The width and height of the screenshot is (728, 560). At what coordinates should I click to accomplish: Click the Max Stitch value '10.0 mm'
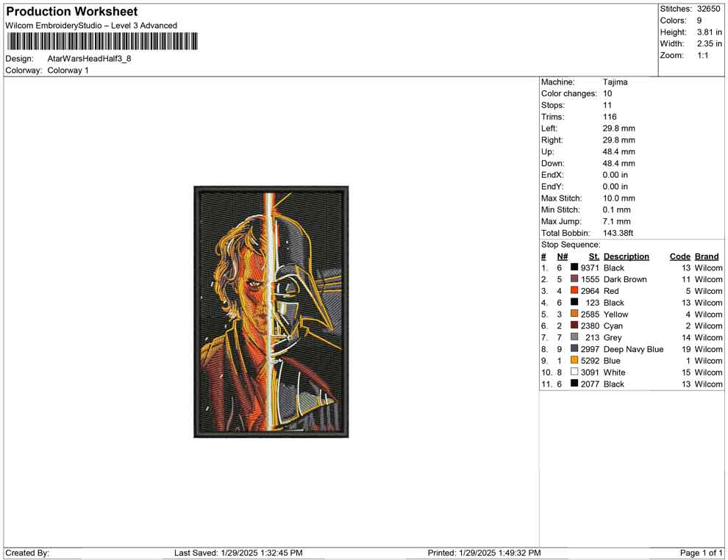coord(619,198)
